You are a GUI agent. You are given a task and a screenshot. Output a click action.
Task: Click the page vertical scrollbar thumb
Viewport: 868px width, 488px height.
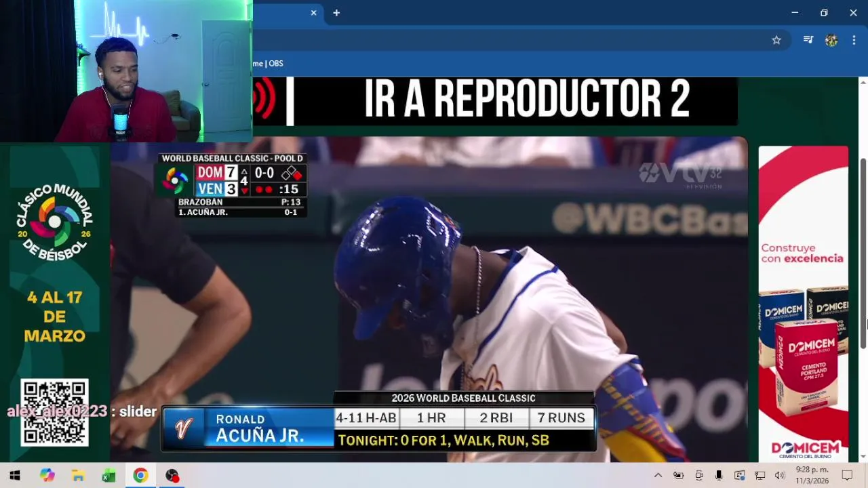point(863,254)
